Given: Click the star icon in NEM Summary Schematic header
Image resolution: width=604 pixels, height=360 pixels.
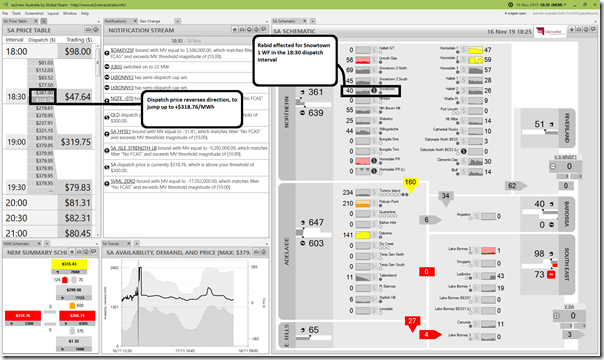Looking at the screenshot, I should pos(72,252).
